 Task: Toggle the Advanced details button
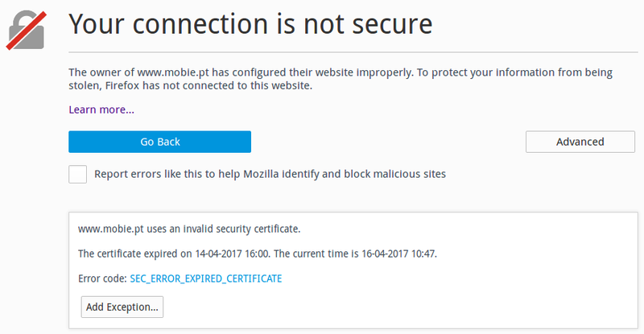[x=580, y=142]
